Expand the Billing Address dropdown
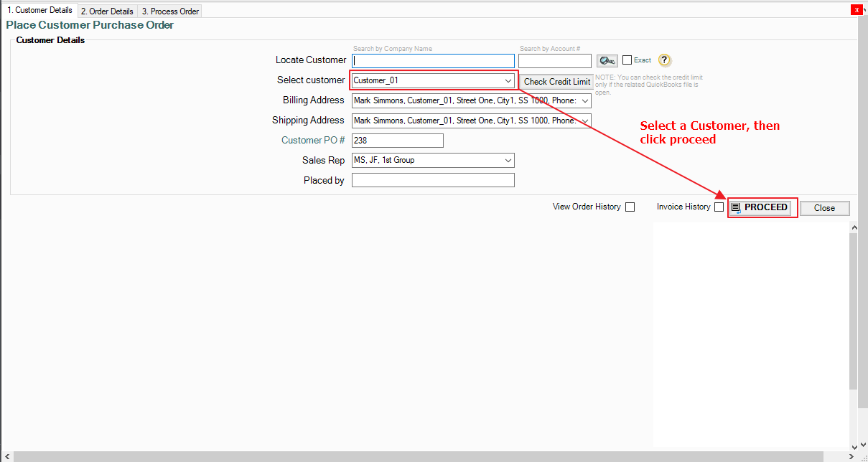The height and width of the screenshot is (462, 868). [585, 101]
